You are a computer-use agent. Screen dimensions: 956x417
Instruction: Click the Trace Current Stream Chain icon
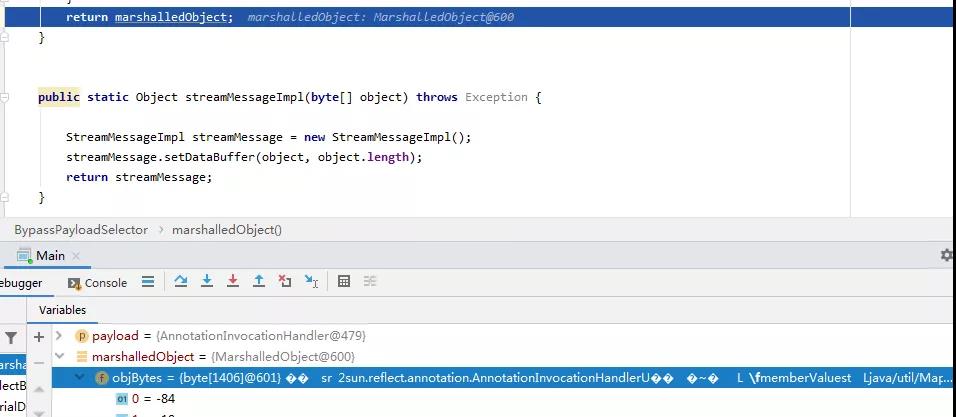tap(369, 281)
